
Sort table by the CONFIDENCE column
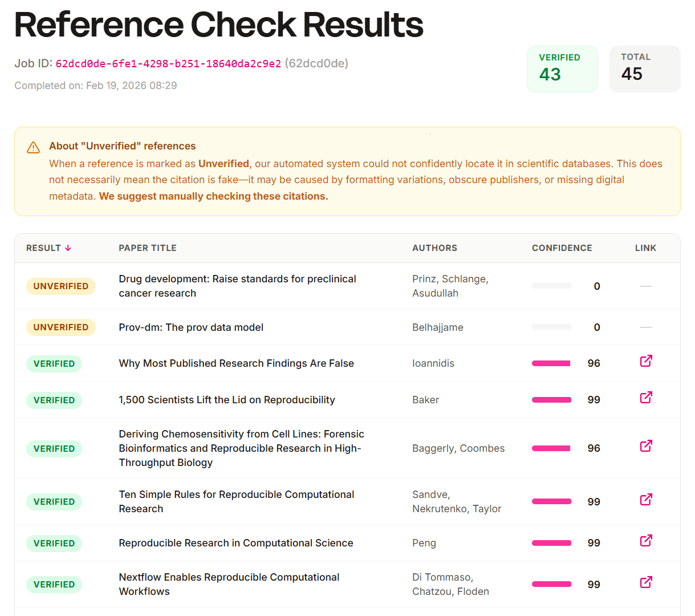562,248
